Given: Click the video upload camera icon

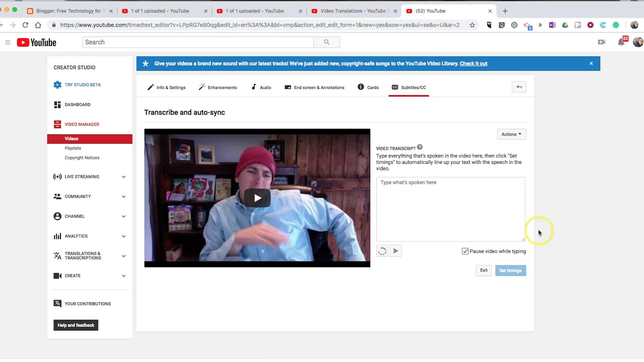Looking at the screenshot, I should pos(601,42).
